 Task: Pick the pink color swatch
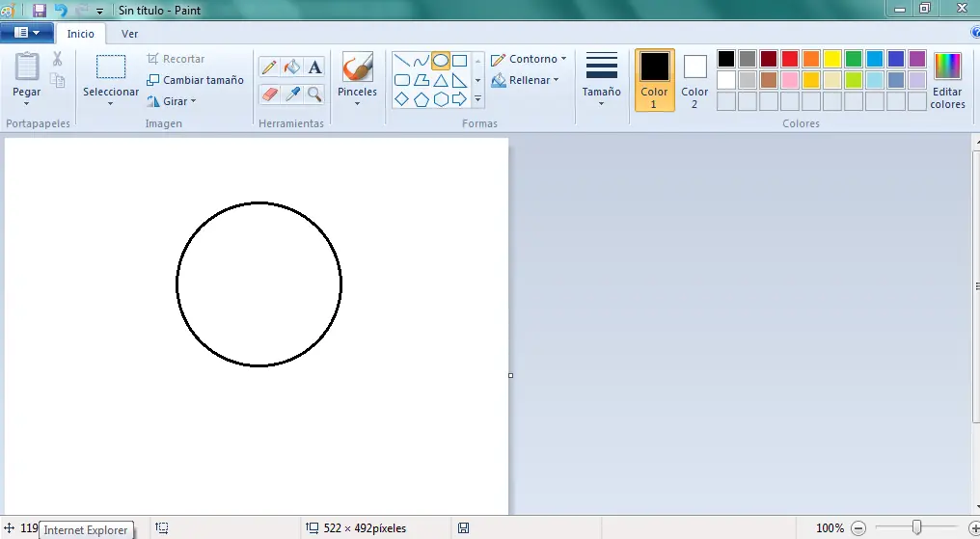point(790,80)
